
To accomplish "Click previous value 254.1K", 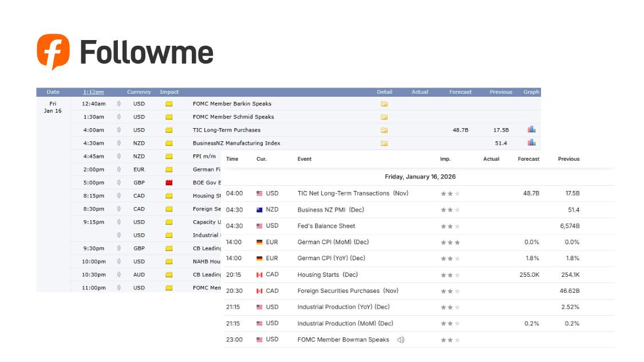I will click(570, 275).
